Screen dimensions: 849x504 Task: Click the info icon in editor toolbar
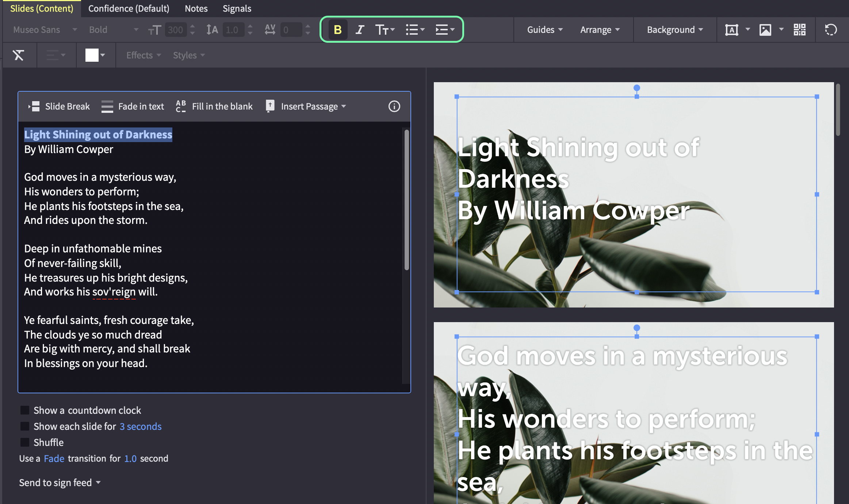[x=394, y=106]
